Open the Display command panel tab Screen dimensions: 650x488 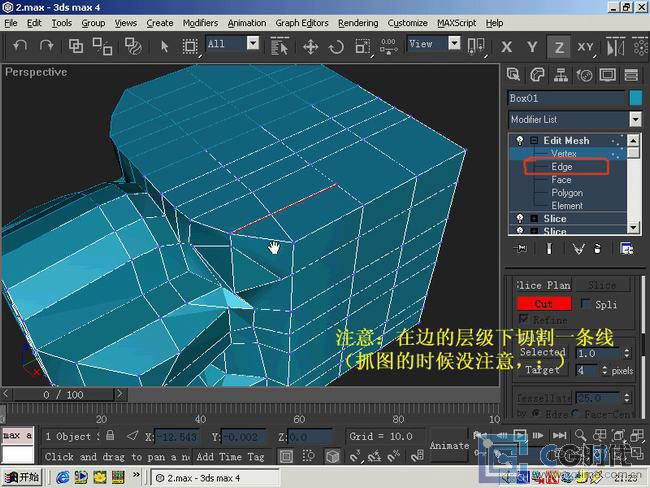608,75
